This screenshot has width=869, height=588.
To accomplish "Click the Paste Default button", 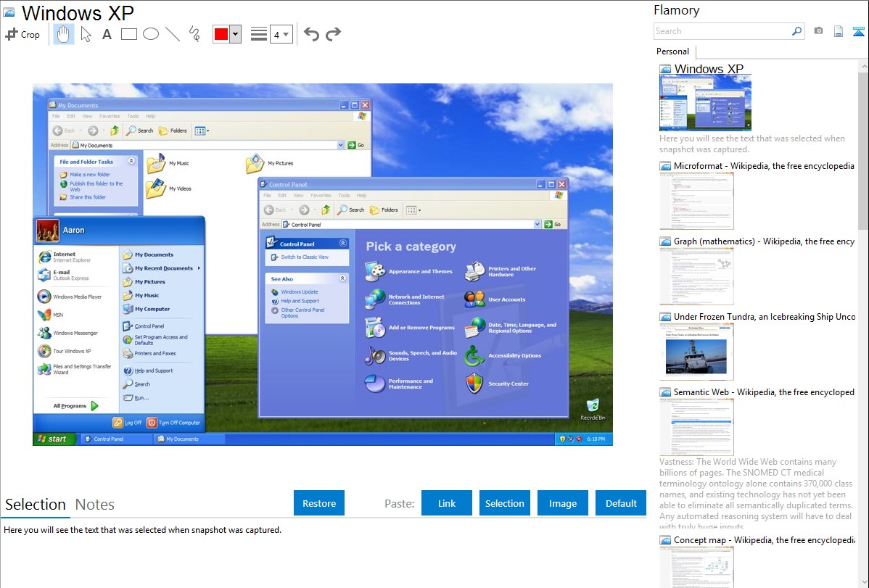I will tap(621, 503).
